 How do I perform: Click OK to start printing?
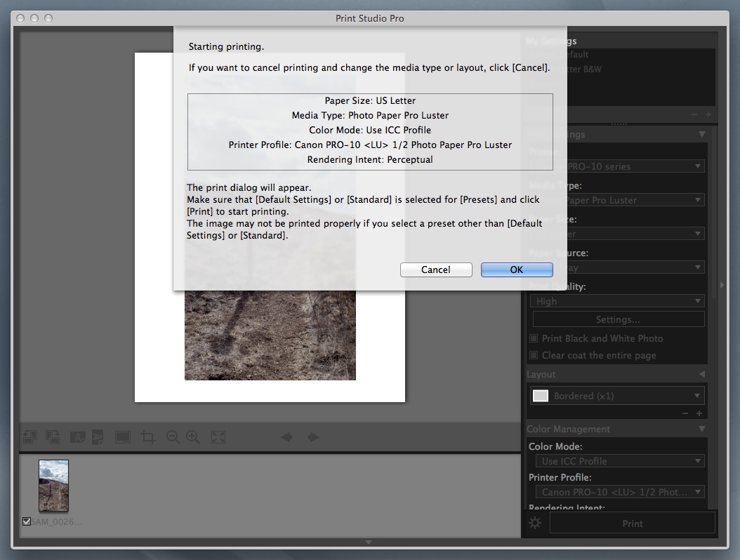pyautogui.click(x=517, y=269)
